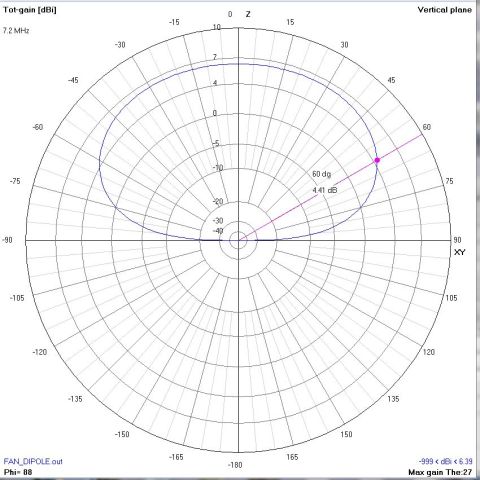This screenshot has height=480, width=480.
Task: Click the magenta marker dot on the curve
Action: pyautogui.click(x=377, y=160)
